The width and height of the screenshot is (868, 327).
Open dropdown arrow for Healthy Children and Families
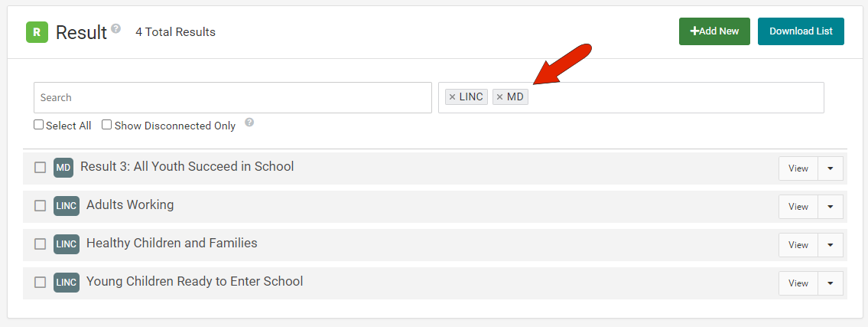[x=831, y=245]
